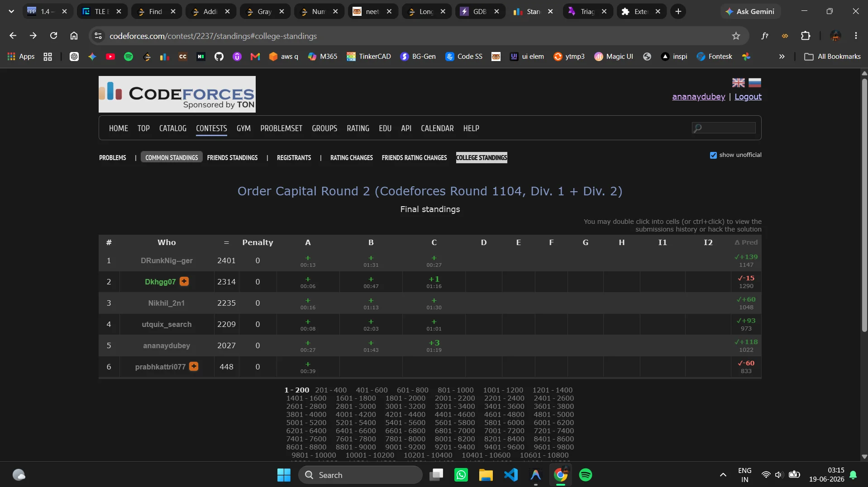Screen dimensions: 868x487
Task: Click the orange plus badge beside prabhkattri077
Action: [194, 366]
